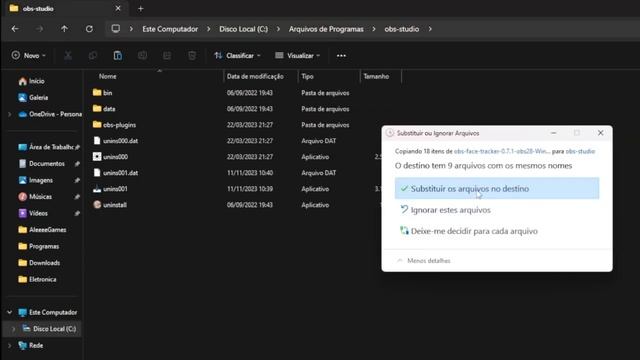Open the Novo dropdown menu

(29, 56)
